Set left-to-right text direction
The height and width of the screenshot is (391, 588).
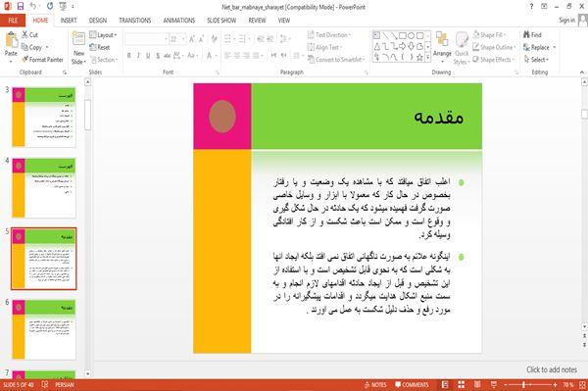point(273,56)
